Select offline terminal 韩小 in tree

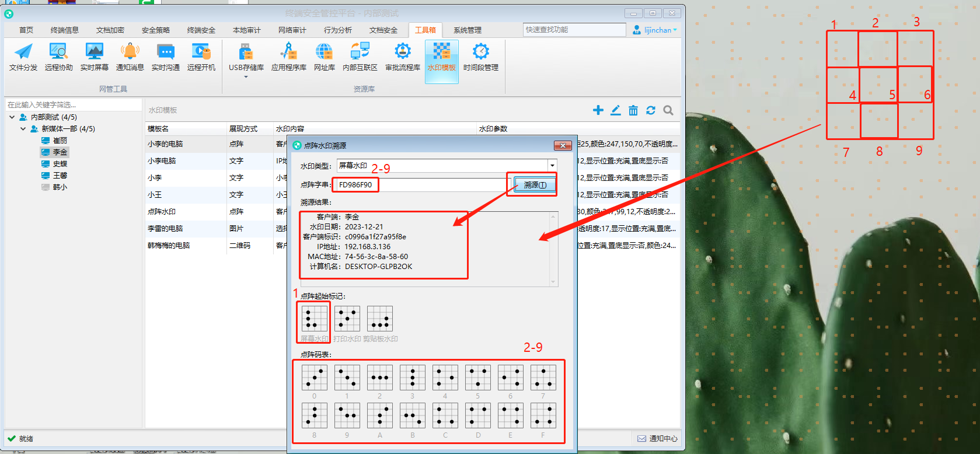54,187
